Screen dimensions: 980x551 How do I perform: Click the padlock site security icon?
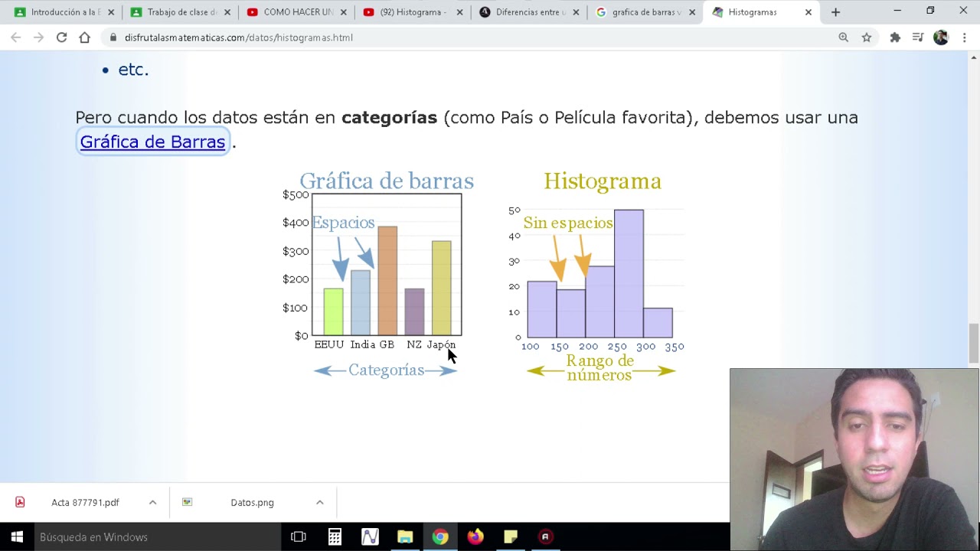click(x=112, y=37)
